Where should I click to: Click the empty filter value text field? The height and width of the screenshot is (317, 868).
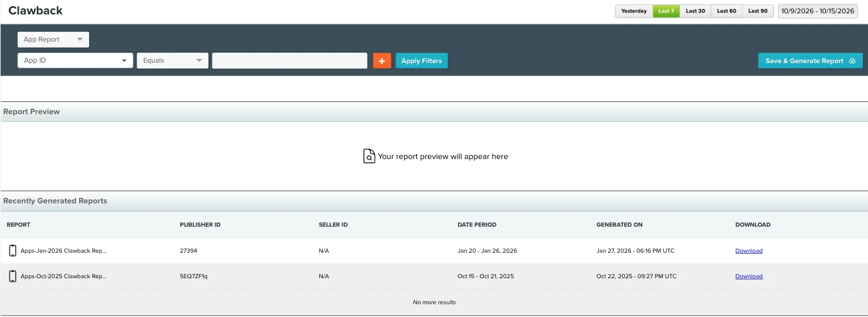click(290, 60)
